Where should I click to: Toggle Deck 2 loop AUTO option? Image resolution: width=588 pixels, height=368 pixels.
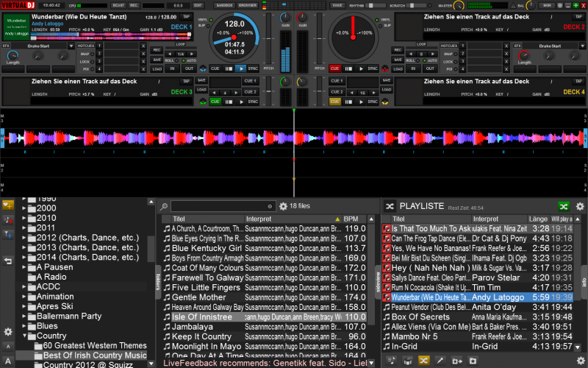click(x=425, y=60)
